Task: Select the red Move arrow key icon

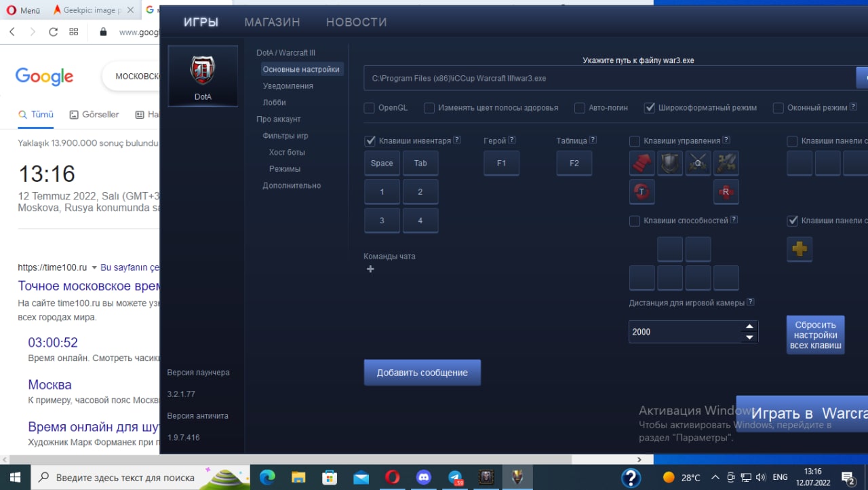Action: tap(642, 163)
